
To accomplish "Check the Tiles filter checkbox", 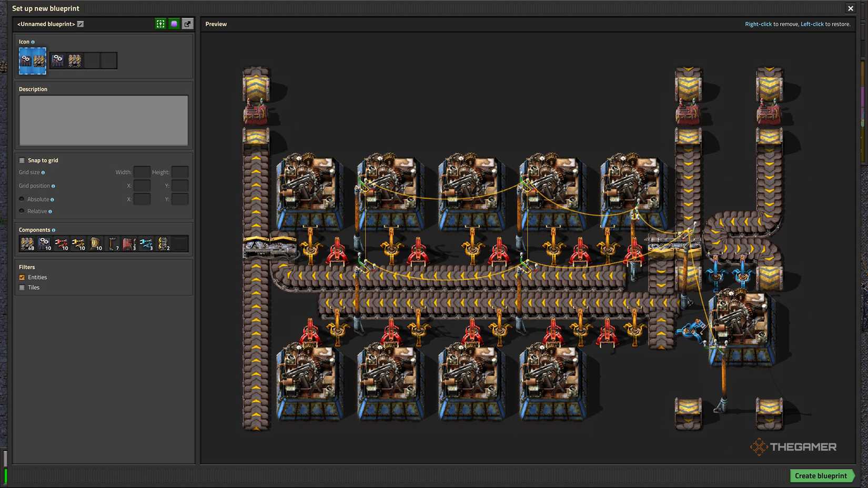I will 22,288.
